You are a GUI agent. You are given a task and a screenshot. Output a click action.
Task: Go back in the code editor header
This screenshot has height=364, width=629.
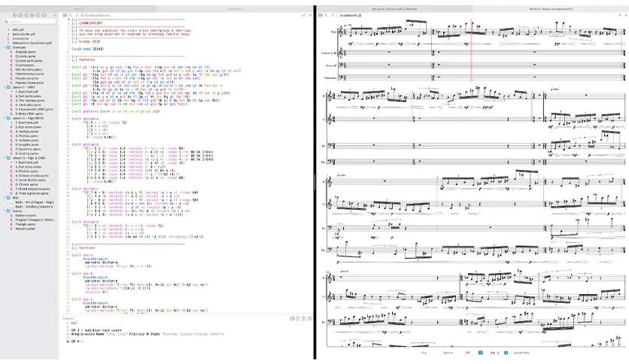point(71,15)
